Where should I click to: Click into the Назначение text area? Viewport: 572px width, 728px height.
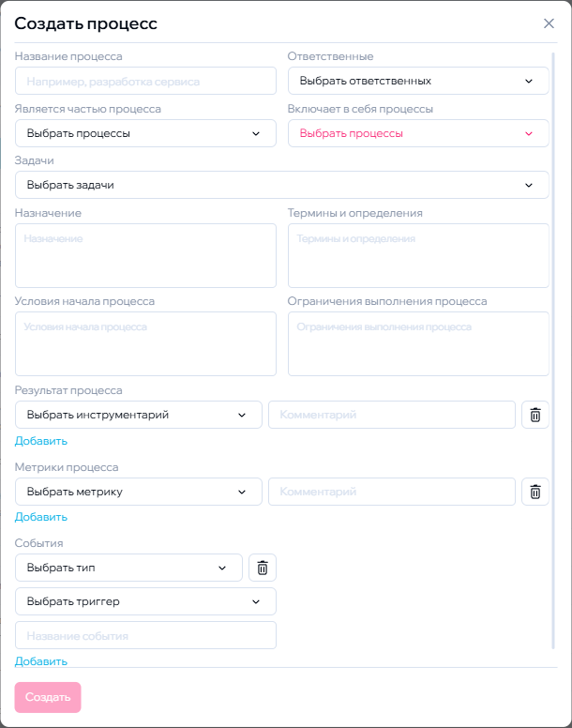coord(145,255)
